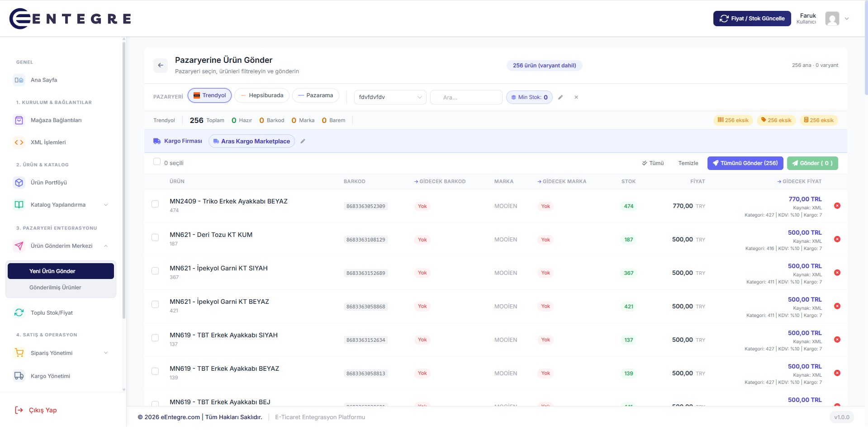Click the 256 eksik calculator badge
Image resolution: width=868 pixels, height=430 pixels.
819,120
